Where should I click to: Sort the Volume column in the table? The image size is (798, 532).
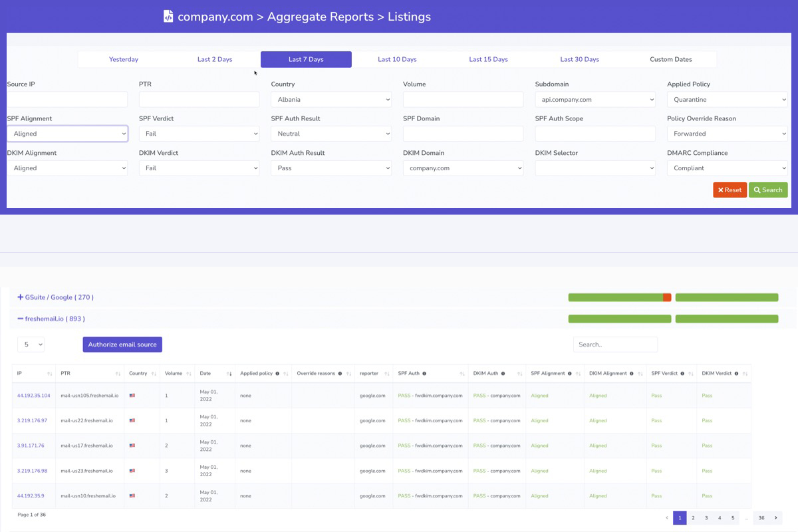[x=189, y=373]
